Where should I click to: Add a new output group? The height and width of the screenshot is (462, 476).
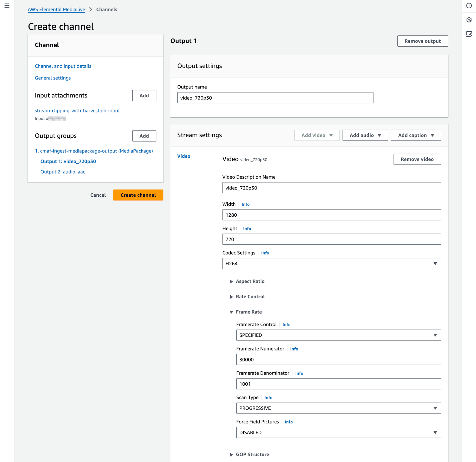coord(144,136)
